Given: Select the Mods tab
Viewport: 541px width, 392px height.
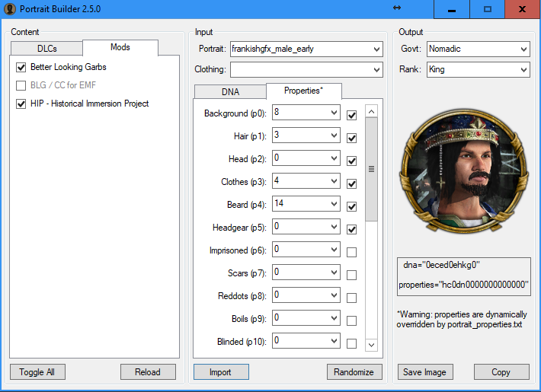Looking at the screenshot, I should 120,47.
